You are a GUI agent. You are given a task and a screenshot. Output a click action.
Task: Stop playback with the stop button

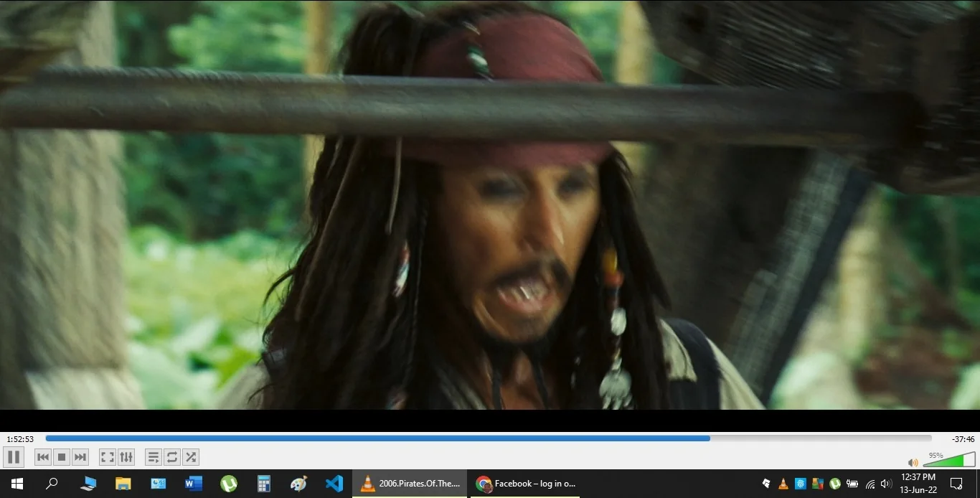(x=62, y=457)
